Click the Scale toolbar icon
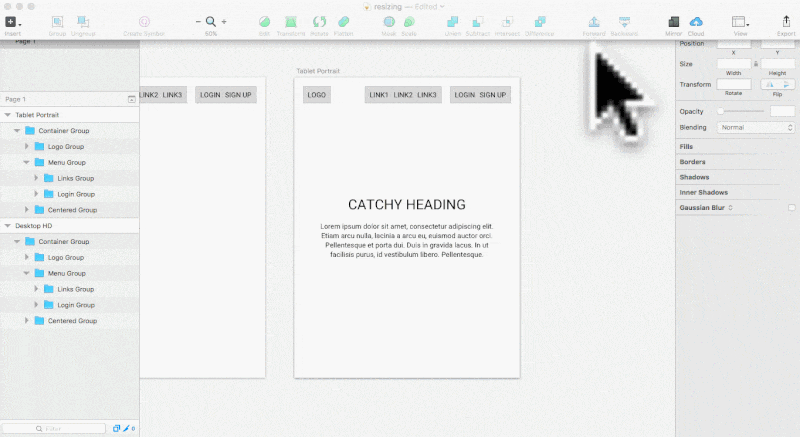Screen dimensions: 800x437 click(409, 22)
